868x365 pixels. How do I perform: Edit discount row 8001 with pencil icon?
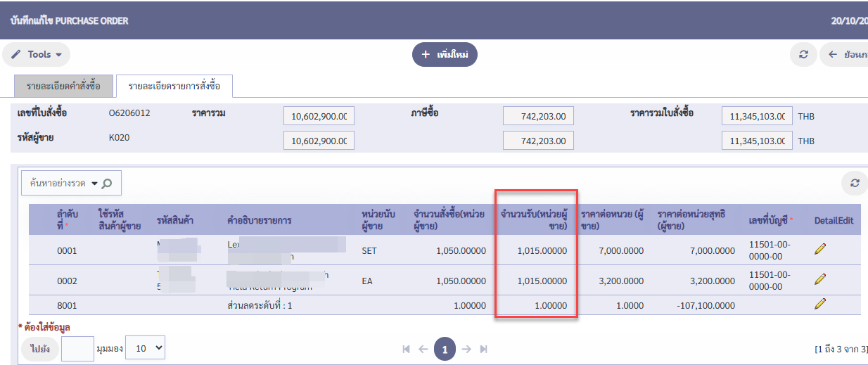click(x=819, y=304)
